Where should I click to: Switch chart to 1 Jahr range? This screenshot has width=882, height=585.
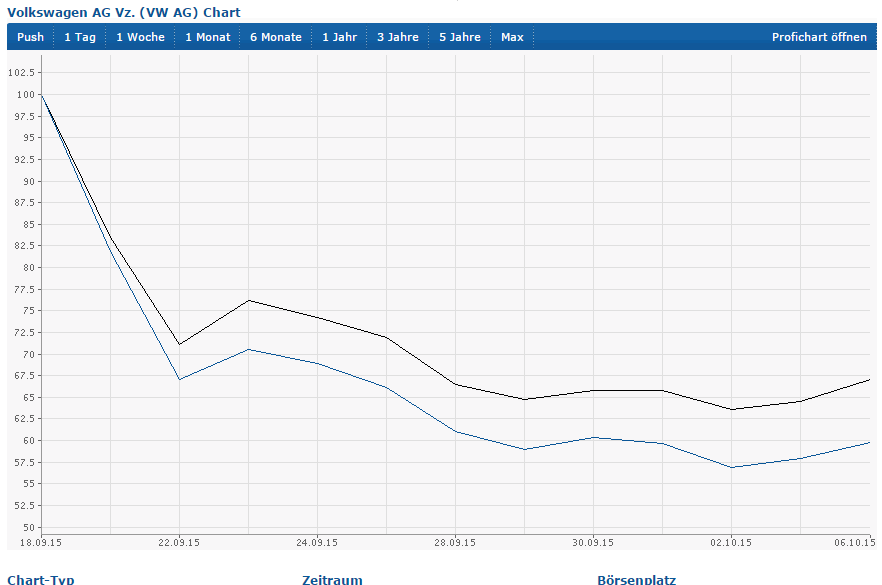point(340,37)
